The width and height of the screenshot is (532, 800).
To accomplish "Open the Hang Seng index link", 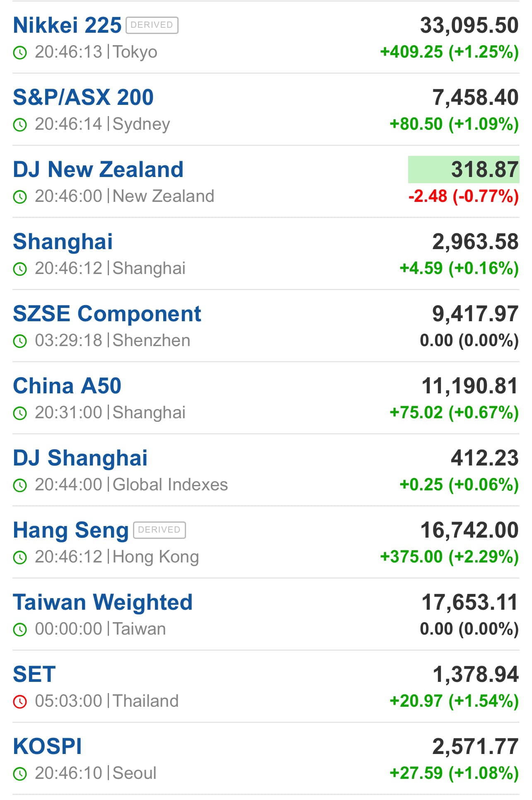I will pyautogui.click(x=71, y=530).
